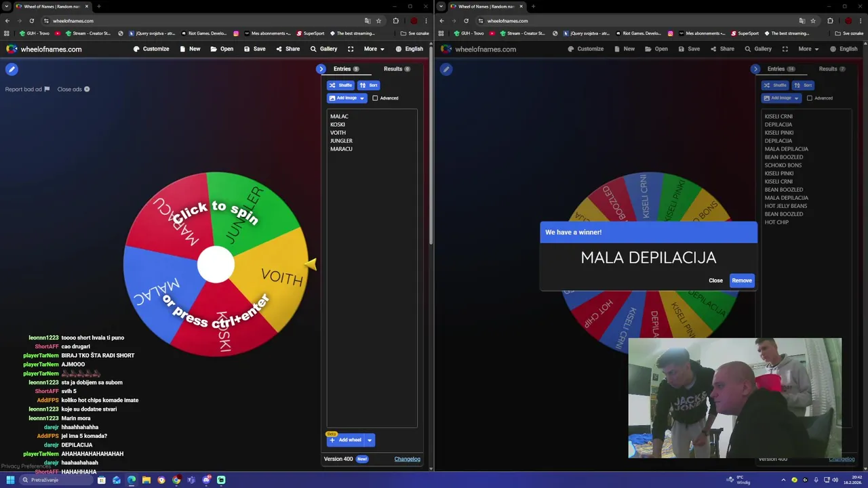Go back in the left browser window

7,21
